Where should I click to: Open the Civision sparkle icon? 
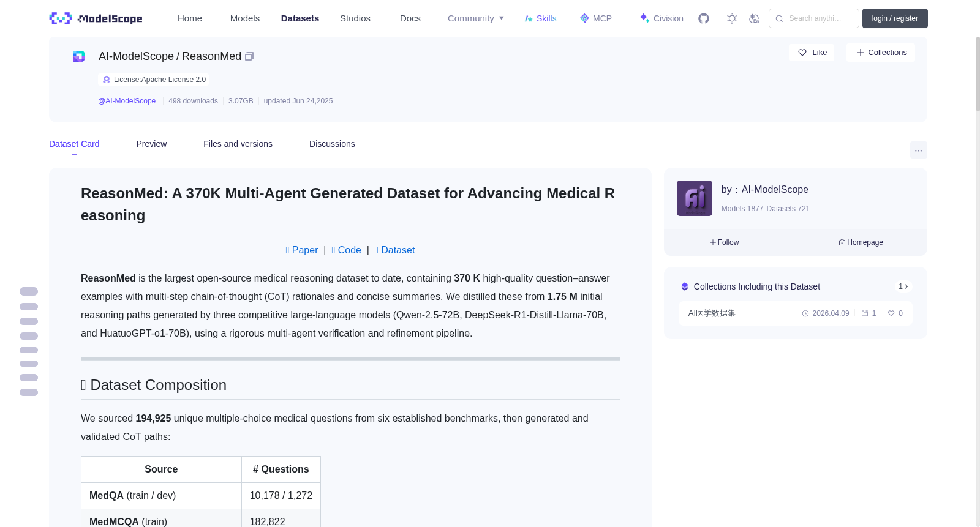pyautogui.click(x=644, y=18)
